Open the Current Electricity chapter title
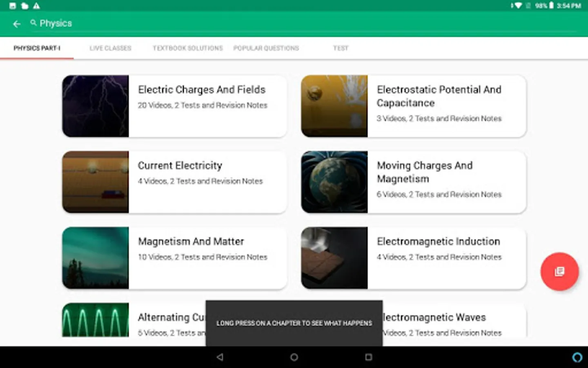The width and height of the screenshot is (588, 368). pyautogui.click(x=180, y=166)
